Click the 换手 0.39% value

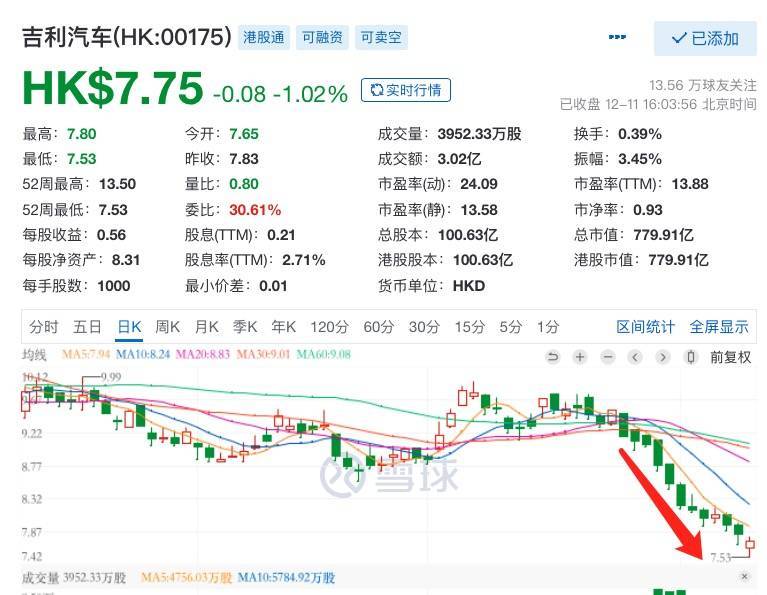pyautogui.click(x=640, y=134)
